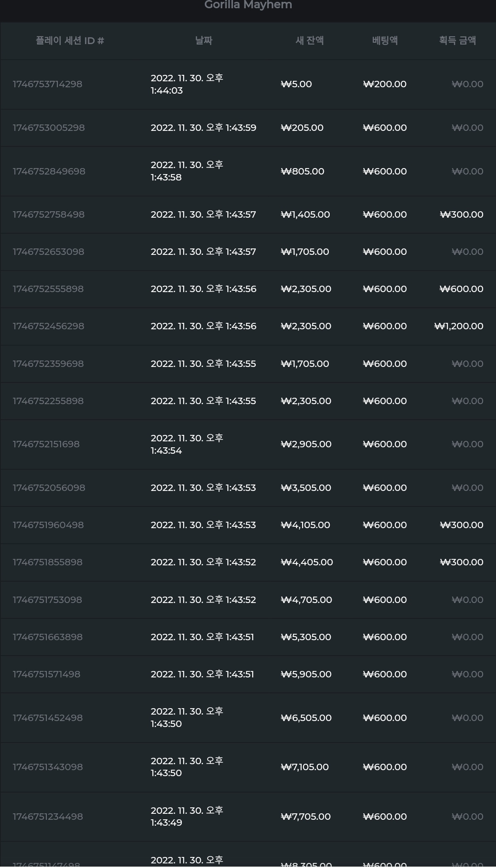496x868 pixels.
Task: Select session ID 1746751452498
Action: pos(48,718)
